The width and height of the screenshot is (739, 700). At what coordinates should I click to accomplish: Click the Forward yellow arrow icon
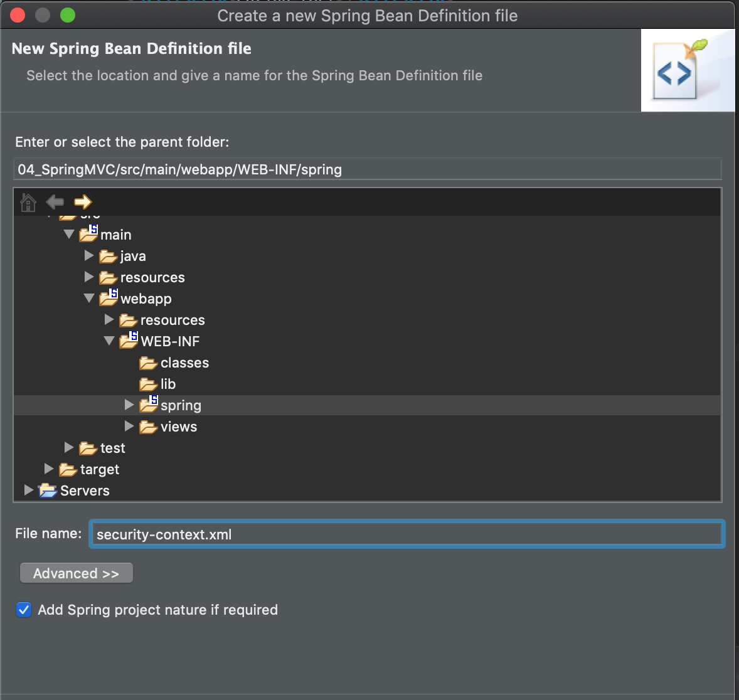(x=83, y=202)
